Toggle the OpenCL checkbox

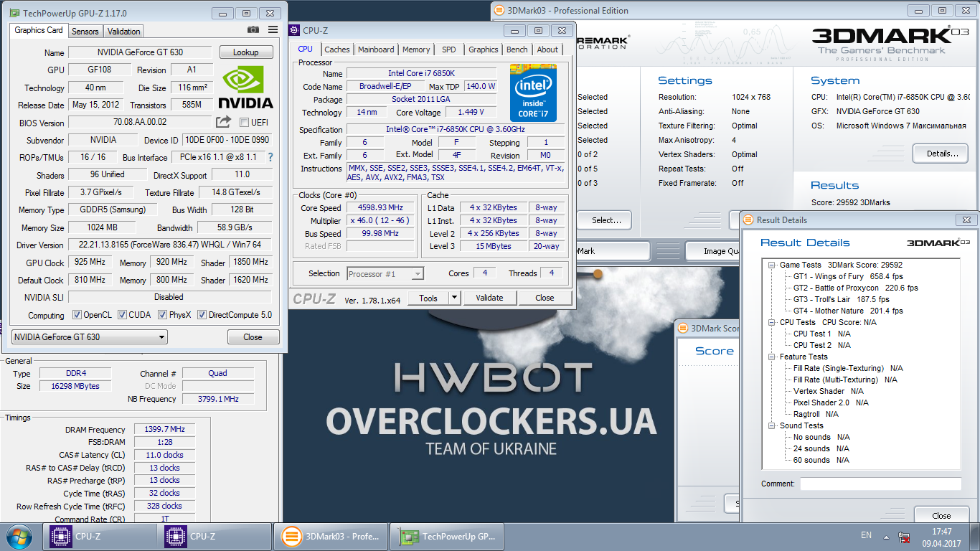(x=77, y=315)
